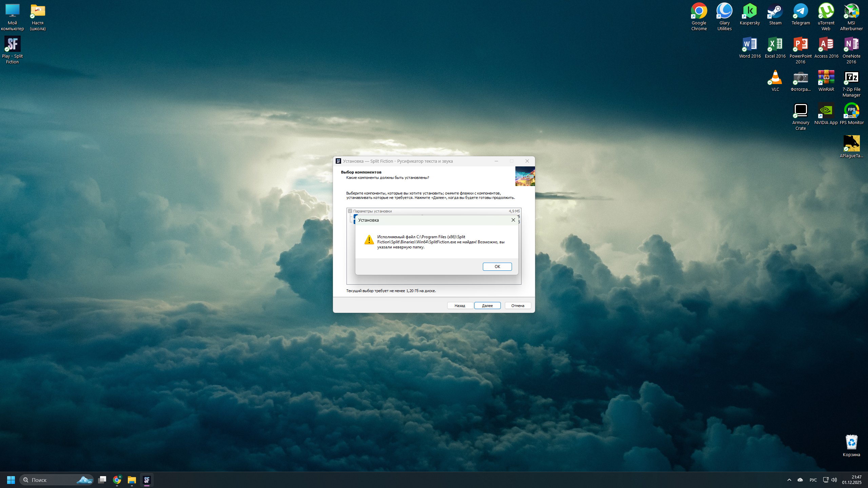Show hidden system tray icons

[x=789, y=480]
